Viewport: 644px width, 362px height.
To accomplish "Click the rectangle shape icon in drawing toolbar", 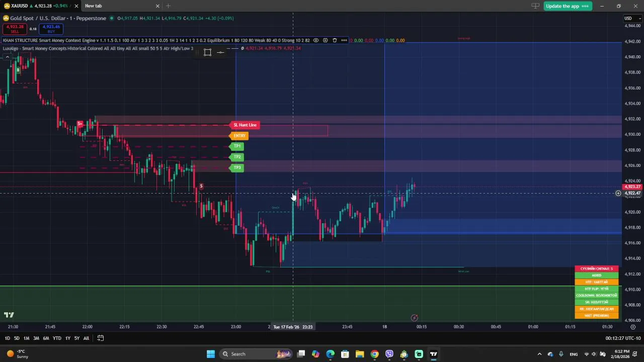I will coord(207,52).
